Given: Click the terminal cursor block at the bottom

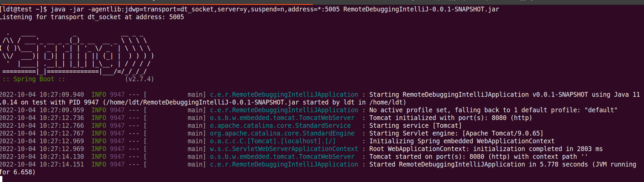Looking at the screenshot, I should (x=1, y=179).
